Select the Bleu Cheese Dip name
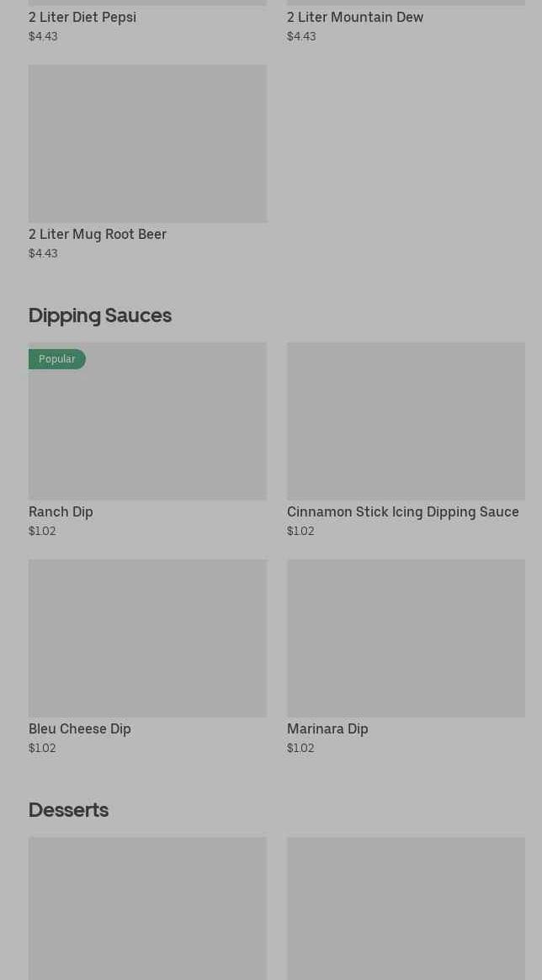Viewport: 542px width, 980px height. click(x=80, y=728)
